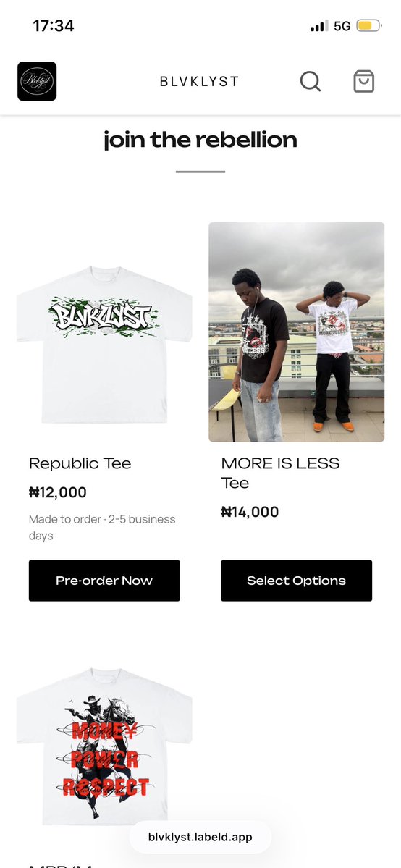Tap the 5G signal status indicator
The height and width of the screenshot is (868, 401).
coord(342,26)
